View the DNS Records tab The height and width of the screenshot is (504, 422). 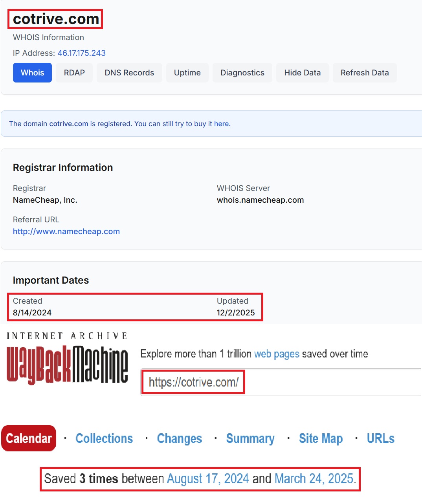pyautogui.click(x=129, y=73)
